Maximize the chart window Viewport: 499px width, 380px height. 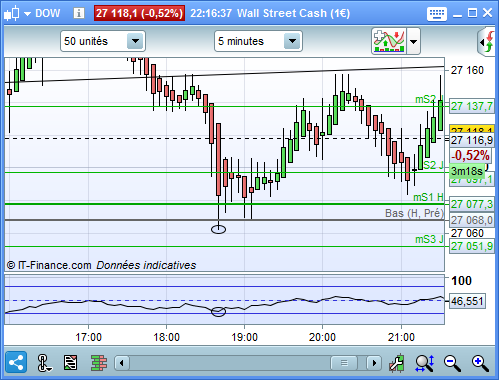tap(472, 13)
